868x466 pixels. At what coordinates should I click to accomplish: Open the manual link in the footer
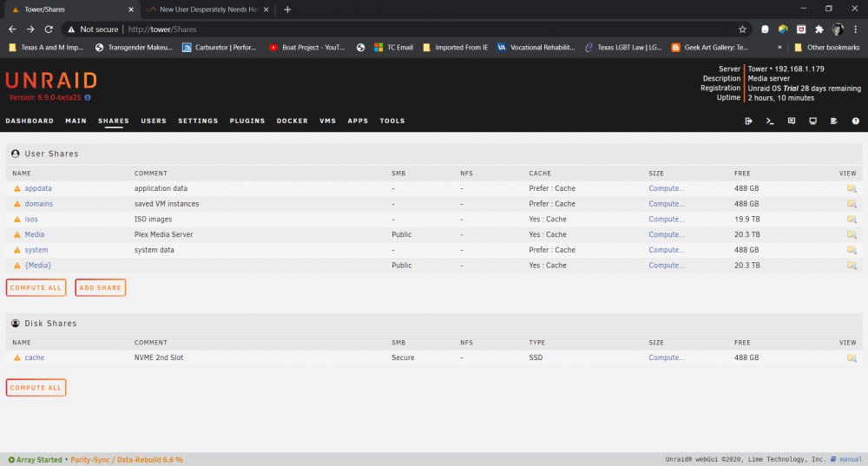click(851, 459)
